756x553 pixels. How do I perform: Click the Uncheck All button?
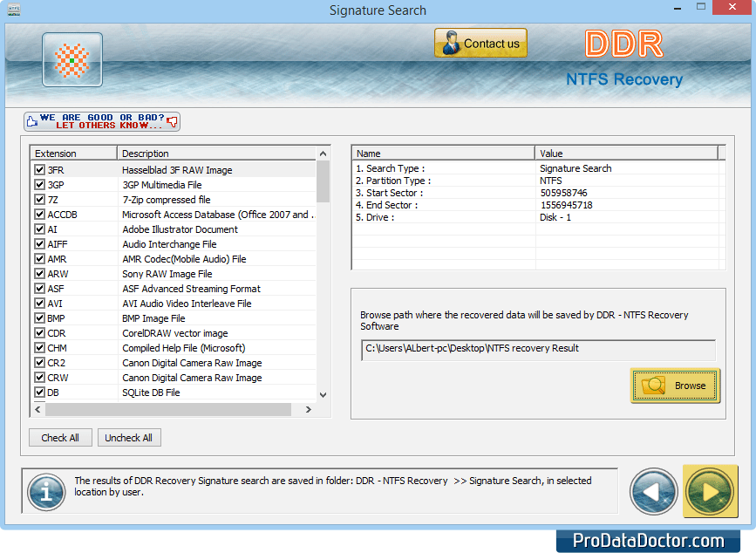129,438
